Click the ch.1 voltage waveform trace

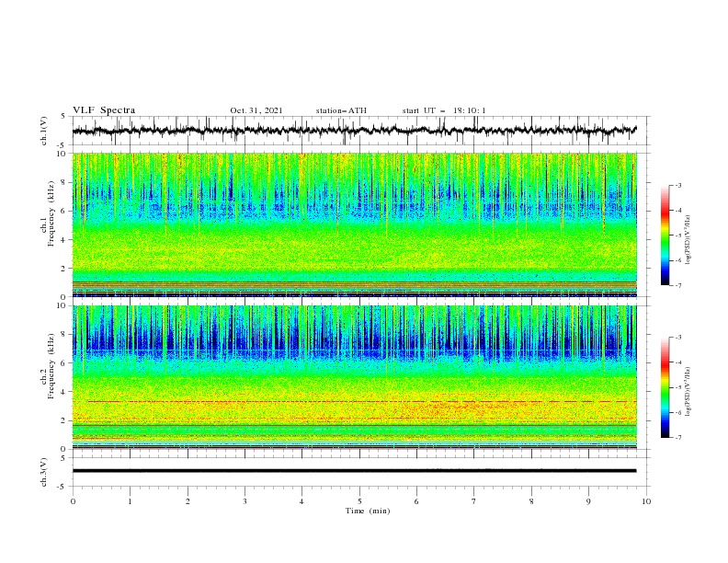point(354,131)
